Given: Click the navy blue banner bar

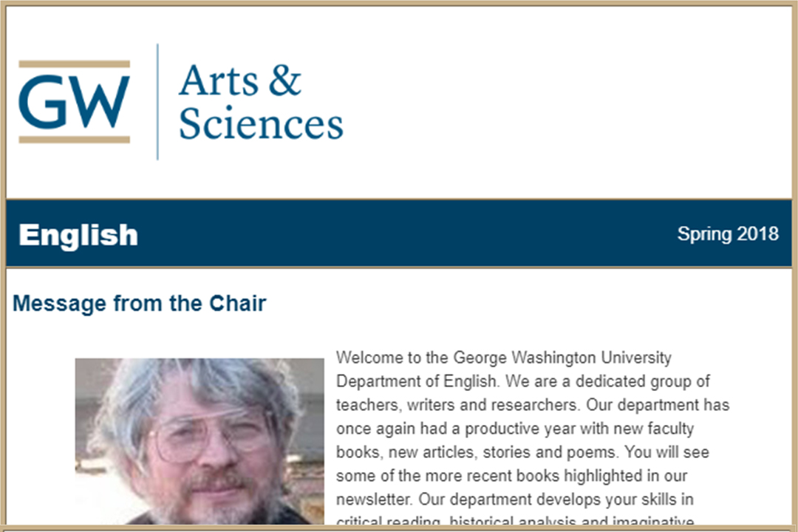Looking at the screenshot, I should point(399,233).
